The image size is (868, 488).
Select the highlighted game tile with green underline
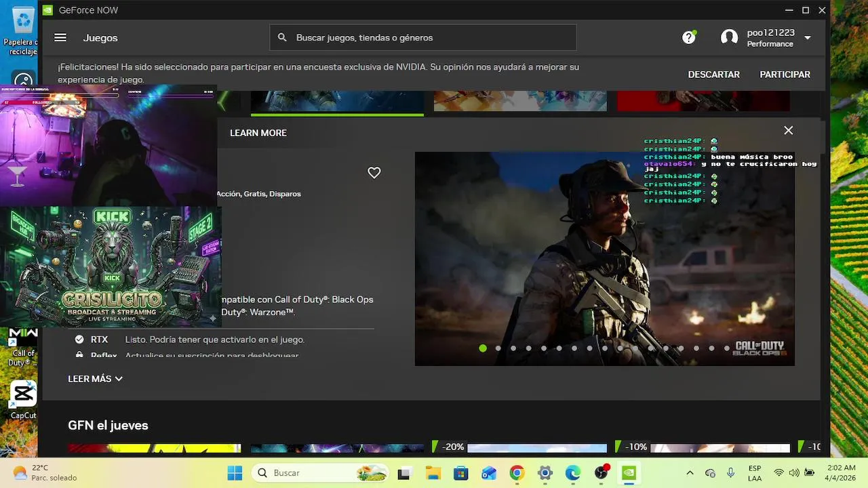point(337,102)
